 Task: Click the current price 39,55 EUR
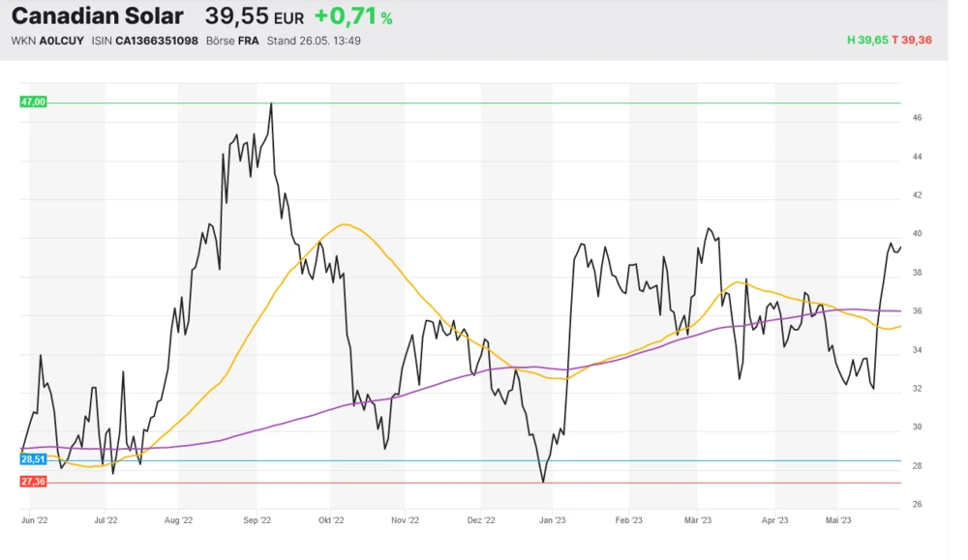coord(254,17)
